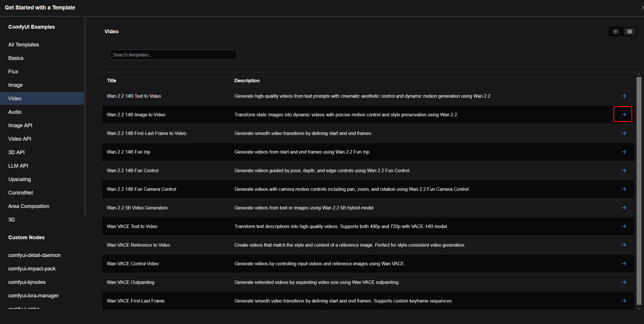Click description 'Generate videos from text or images using Wan 2.2 5B hybrid model'
This screenshot has height=324, width=644.
click(x=304, y=208)
